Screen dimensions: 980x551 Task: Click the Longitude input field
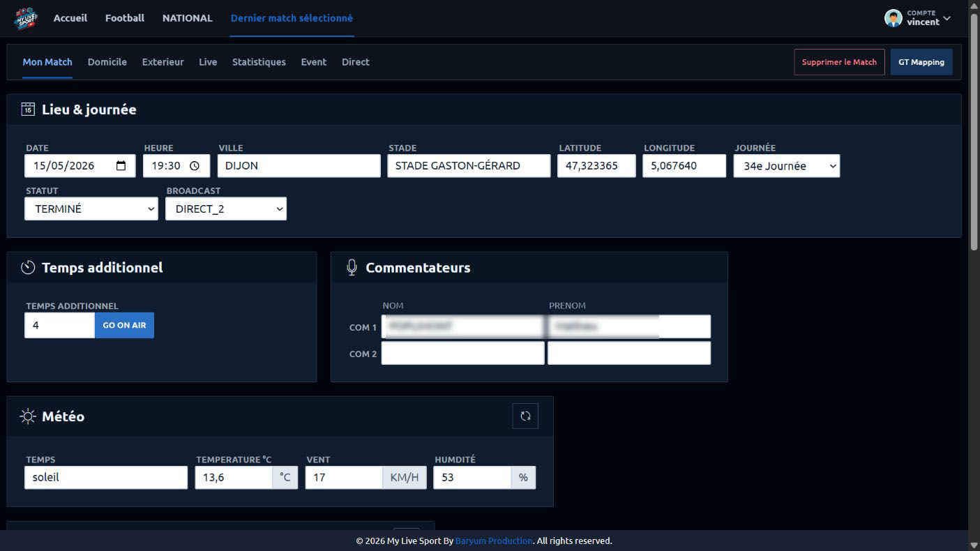[684, 166]
